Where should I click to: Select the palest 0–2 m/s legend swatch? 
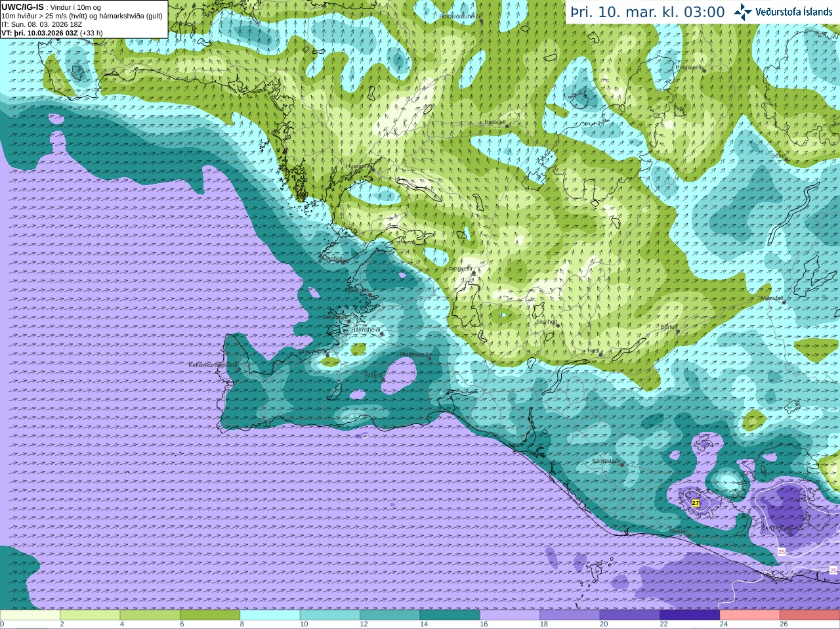(30, 615)
